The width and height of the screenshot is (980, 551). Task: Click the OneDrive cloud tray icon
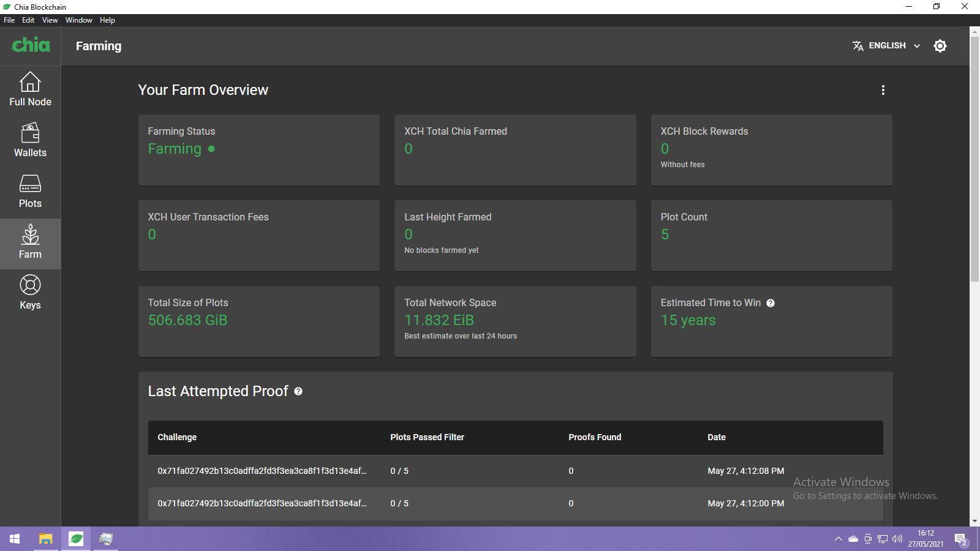coord(853,539)
